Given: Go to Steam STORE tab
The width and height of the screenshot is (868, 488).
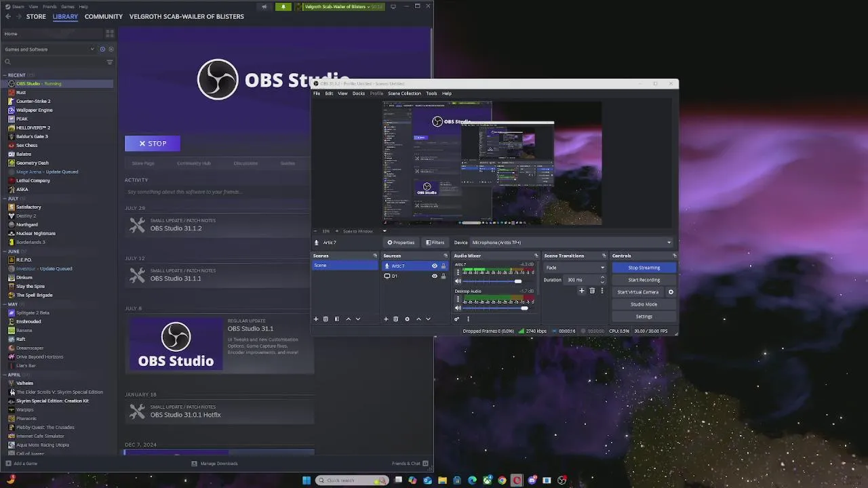Looking at the screenshot, I should click(36, 16).
